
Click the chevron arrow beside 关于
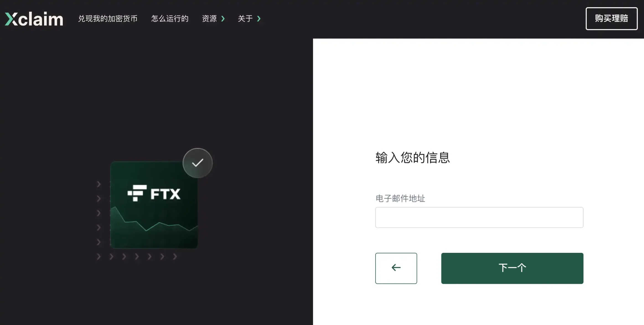[x=259, y=18]
